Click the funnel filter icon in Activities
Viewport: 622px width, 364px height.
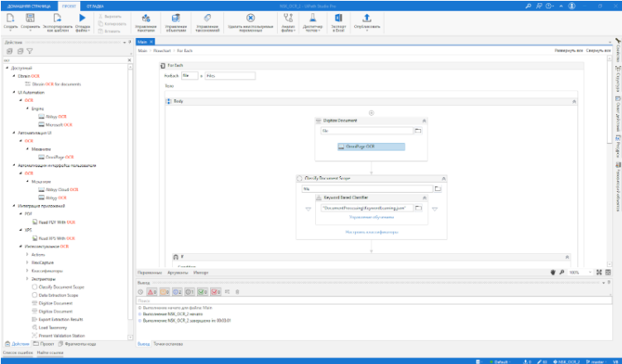click(30, 51)
